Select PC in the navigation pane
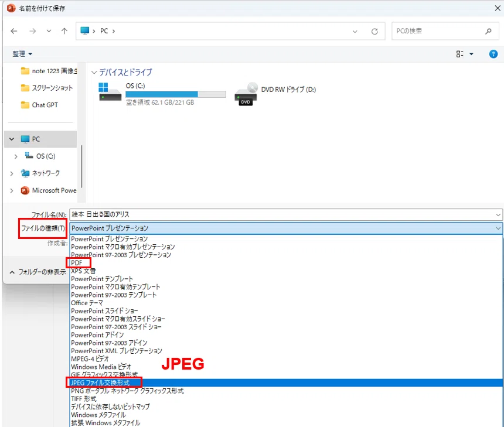Screen dimensions: 504x427 40,139
